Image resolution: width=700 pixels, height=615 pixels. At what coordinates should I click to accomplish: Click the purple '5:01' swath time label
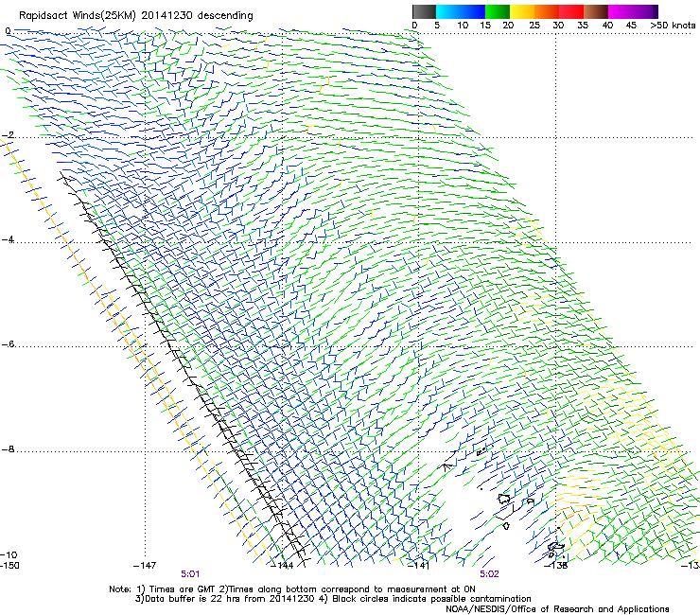pyautogui.click(x=190, y=574)
